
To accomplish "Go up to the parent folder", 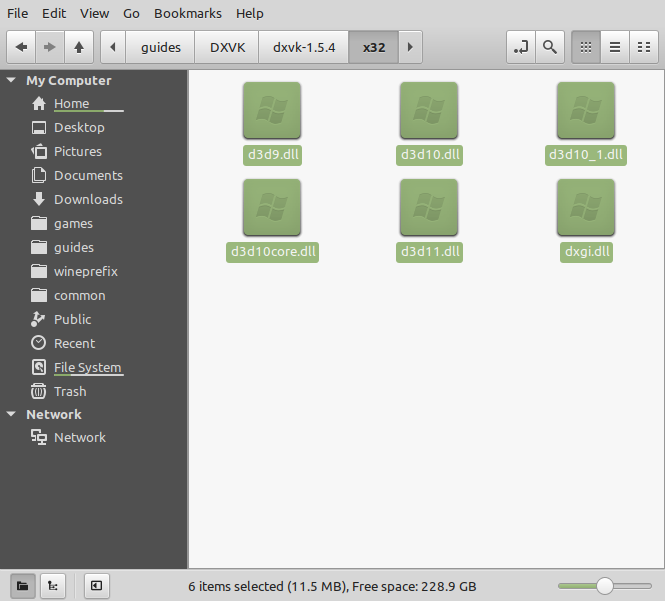I will tap(79, 47).
